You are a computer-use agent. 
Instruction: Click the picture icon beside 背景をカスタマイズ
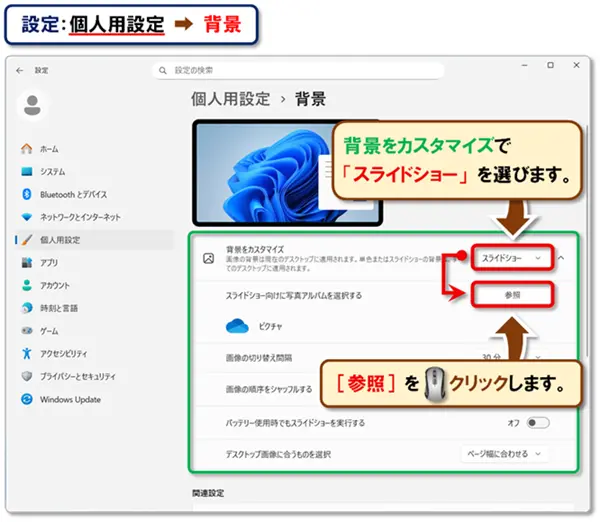coord(209,258)
